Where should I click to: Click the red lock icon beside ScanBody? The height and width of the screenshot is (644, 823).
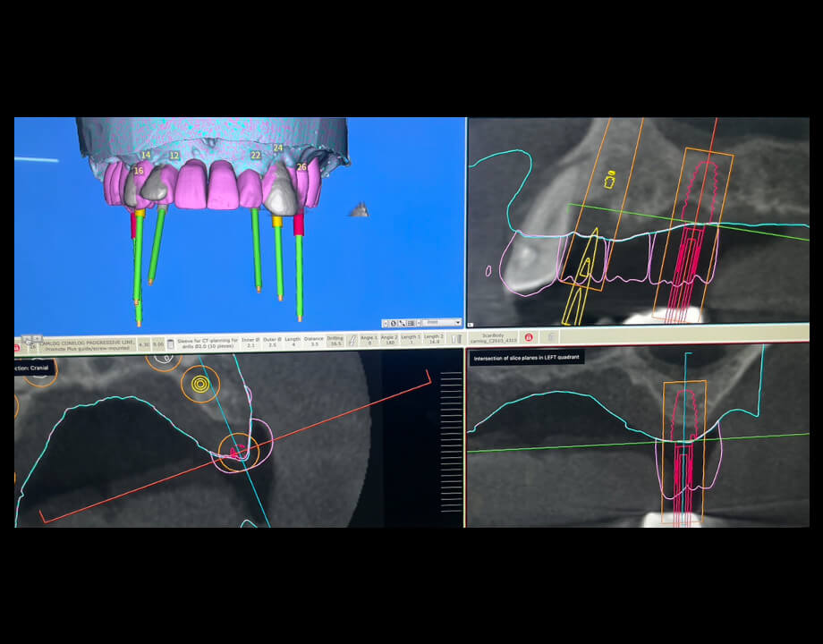529,338
